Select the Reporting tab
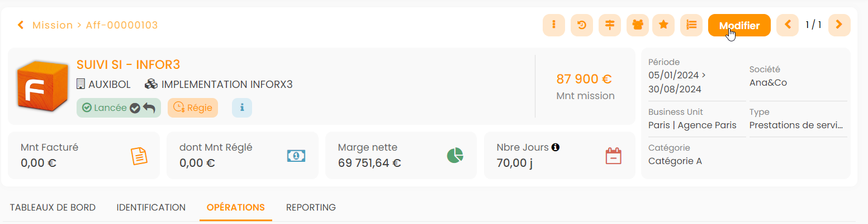 pos(311,207)
